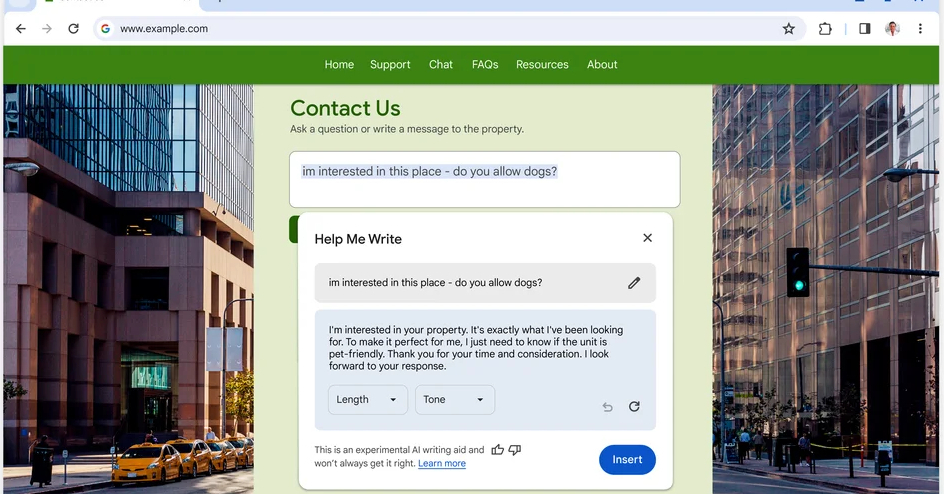Reload the page with the refresh icon

(73, 28)
